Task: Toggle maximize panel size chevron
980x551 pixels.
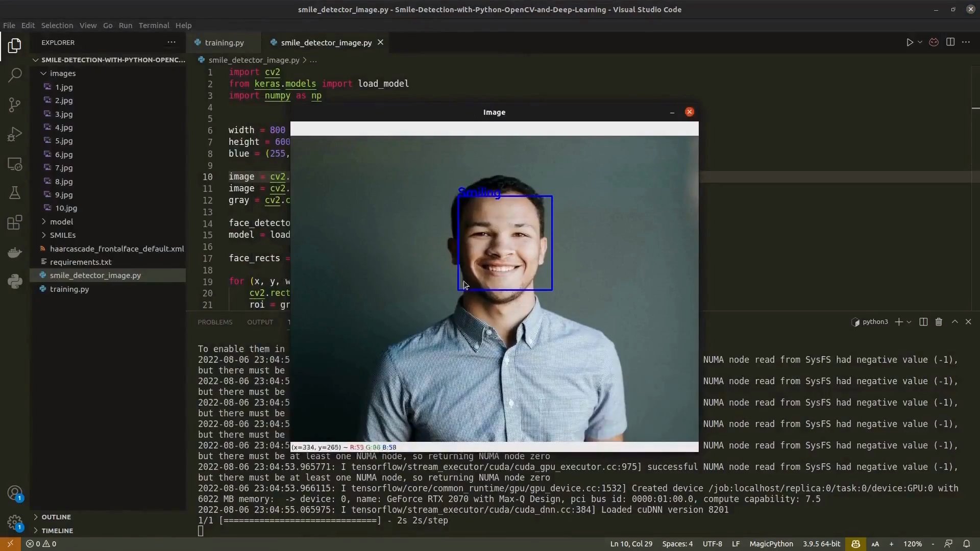Action: coord(954,322)
